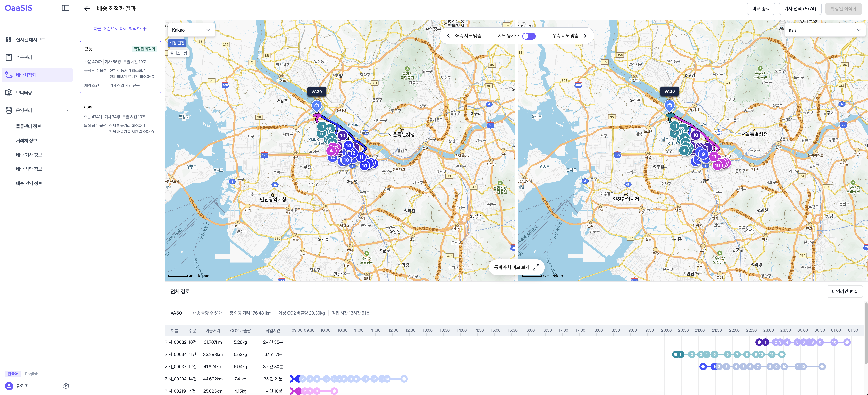Collapse the sidebar with the panel icon
Viewport: 868px width, 395px height.
[x=66, y=8]
